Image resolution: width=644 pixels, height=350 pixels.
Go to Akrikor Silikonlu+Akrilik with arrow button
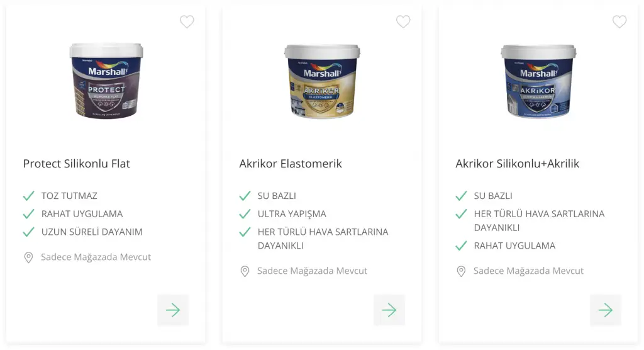coord(606,310)
